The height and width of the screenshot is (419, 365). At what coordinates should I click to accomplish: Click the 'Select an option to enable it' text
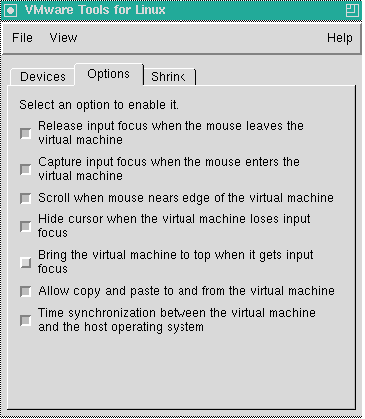click(x=99, y=105)
